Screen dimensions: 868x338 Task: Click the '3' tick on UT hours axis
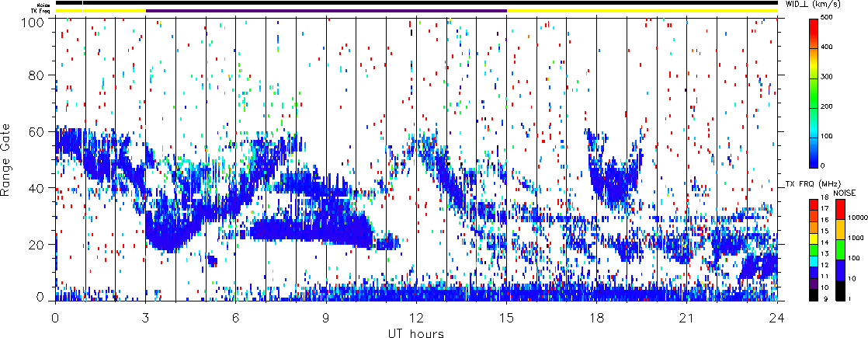tap(146, 318)
